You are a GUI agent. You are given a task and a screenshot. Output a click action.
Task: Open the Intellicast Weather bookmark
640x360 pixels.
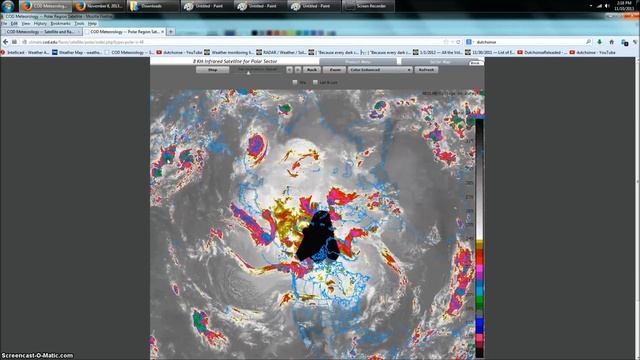[x=25, y=52]
